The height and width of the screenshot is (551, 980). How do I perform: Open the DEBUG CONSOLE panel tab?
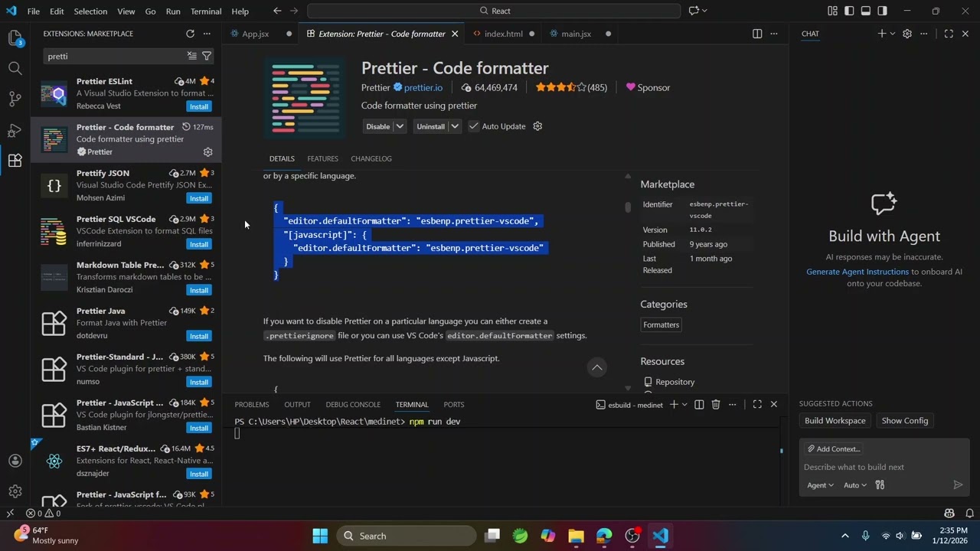[353, 405]
